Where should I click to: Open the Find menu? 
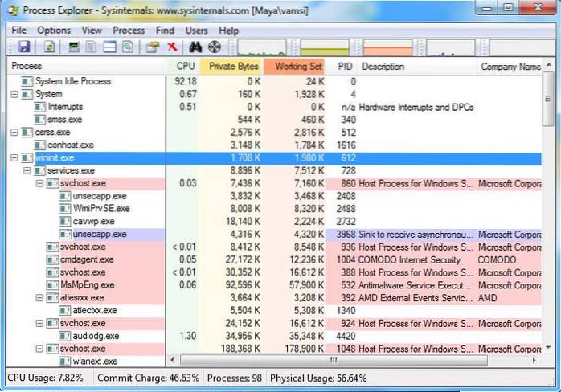point(165,31)
